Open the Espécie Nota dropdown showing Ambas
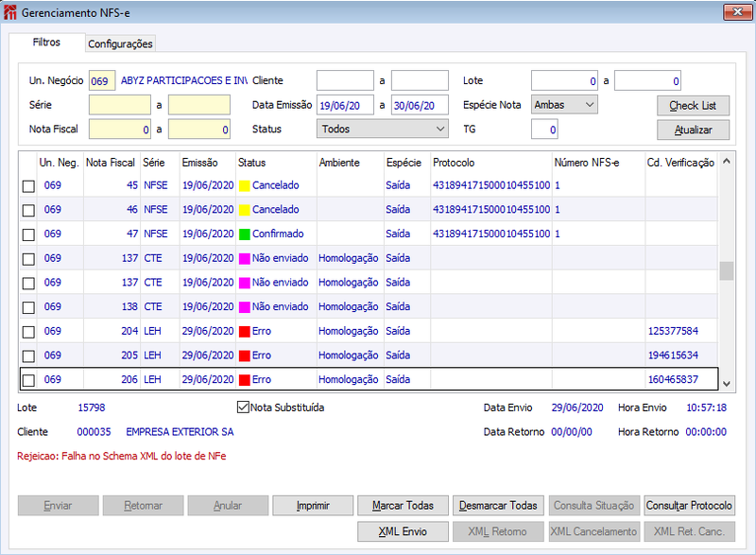756x555 pixels. (x=564, y=105)
